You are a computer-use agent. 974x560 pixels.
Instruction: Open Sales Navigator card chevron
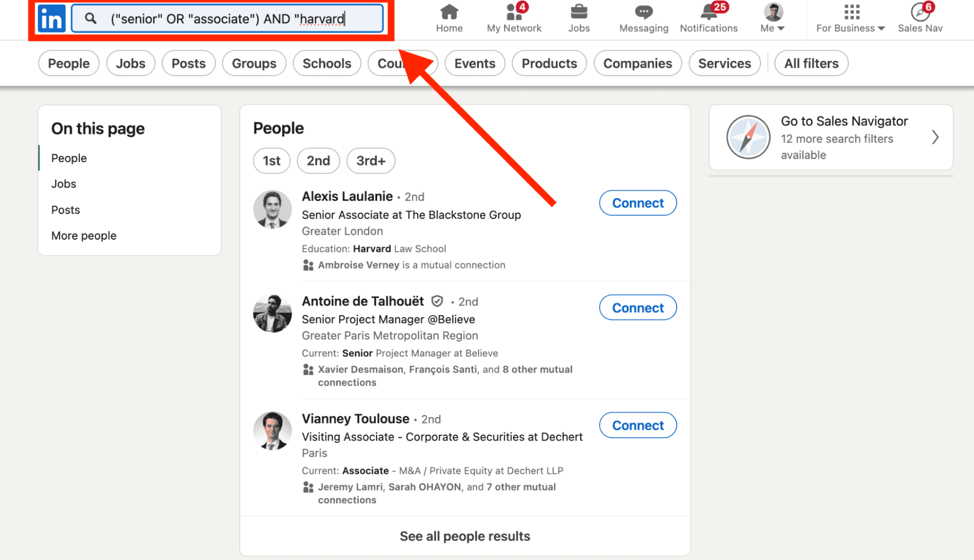935,137
